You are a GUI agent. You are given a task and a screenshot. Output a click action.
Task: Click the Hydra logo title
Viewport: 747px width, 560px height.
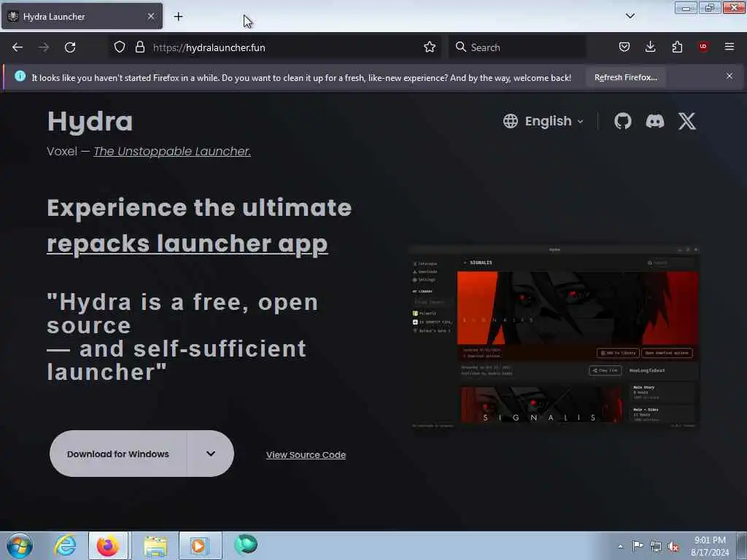click(x=90, y=122)
